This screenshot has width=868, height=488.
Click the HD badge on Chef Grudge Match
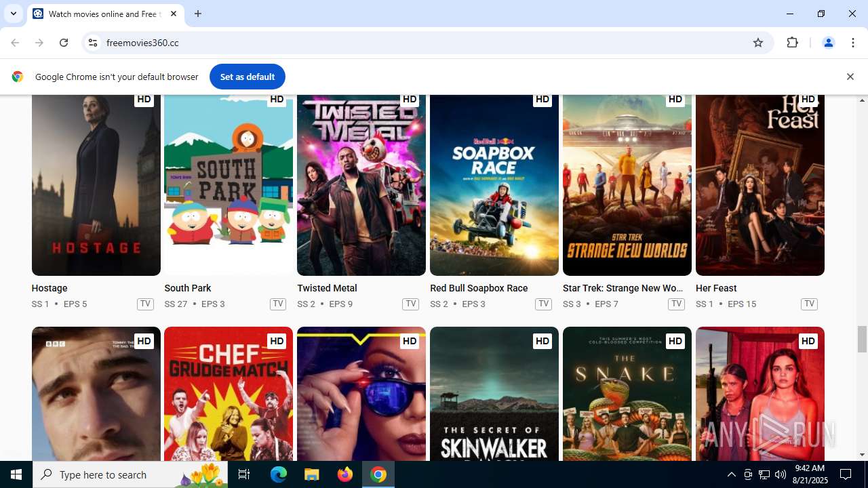click(277, 341)
